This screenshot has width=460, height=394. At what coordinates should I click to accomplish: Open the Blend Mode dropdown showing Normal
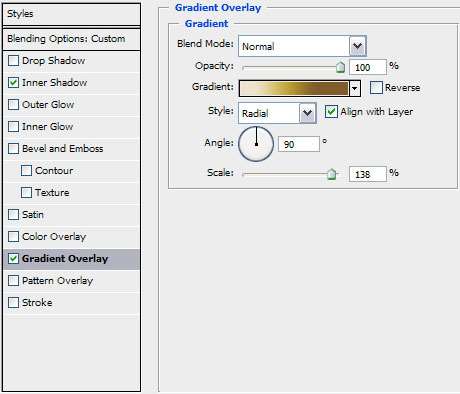pyautogui.click(x=302, y=46)
